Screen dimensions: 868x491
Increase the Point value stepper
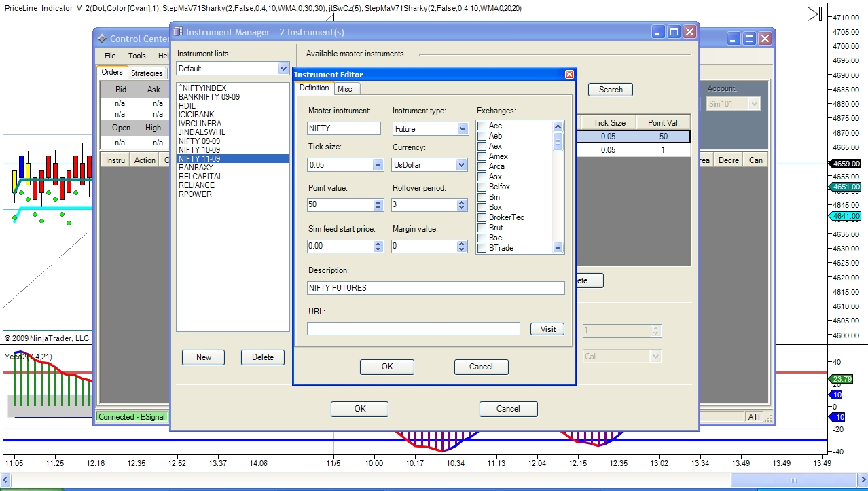pyautogui.click(x=378, y=202)
